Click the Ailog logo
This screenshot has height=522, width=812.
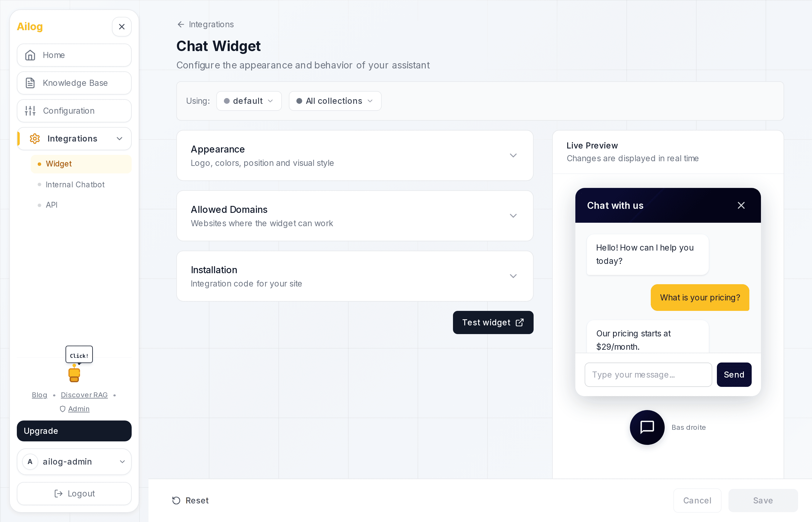pyautogui.click(x=30, y=26)
